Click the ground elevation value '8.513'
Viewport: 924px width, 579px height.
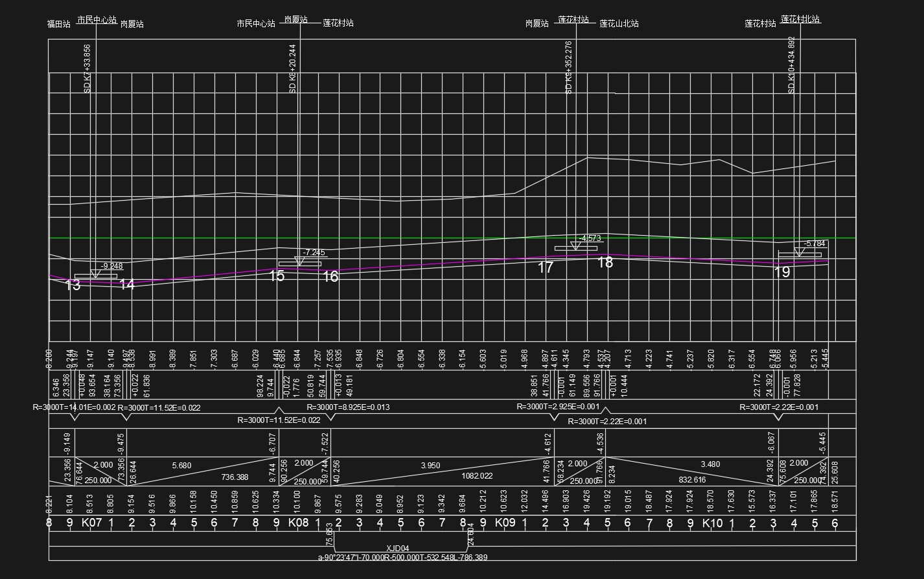click(90, 503)
